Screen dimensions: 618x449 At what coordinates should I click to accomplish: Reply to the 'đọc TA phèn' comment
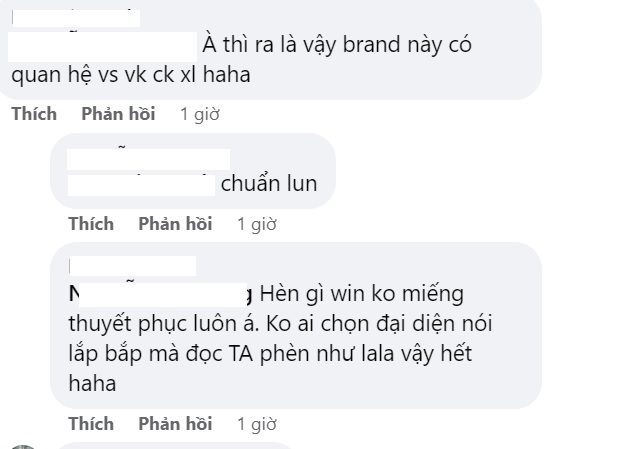tap(175, 424)
